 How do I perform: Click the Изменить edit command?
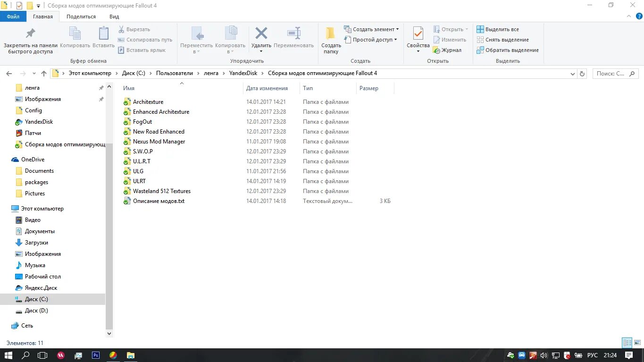point(449,40)
